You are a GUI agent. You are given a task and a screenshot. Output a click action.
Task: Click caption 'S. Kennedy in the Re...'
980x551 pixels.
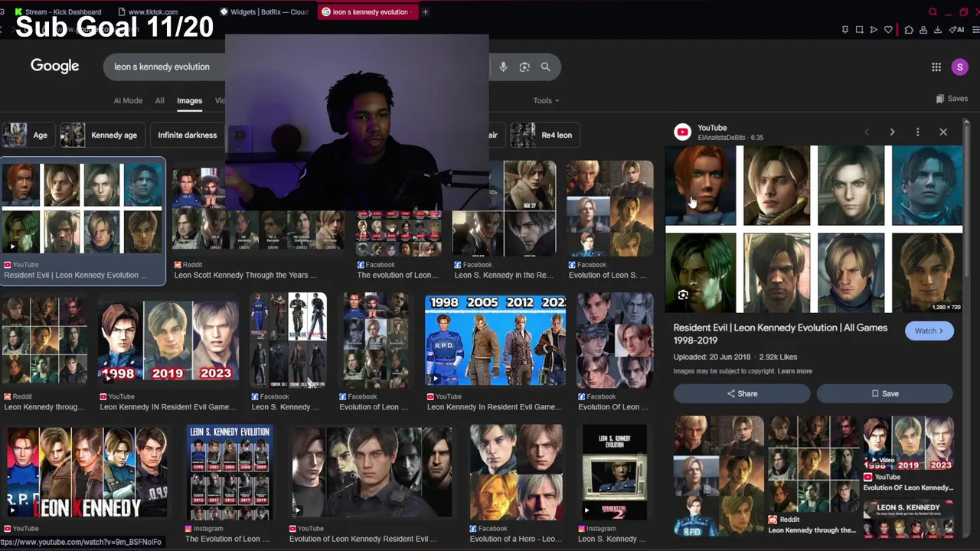click(513, 275)
